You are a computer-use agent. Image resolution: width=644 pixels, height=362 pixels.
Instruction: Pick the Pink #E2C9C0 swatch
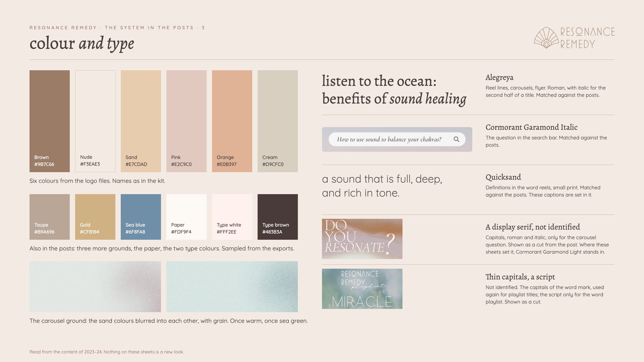(x=186, y=121)
